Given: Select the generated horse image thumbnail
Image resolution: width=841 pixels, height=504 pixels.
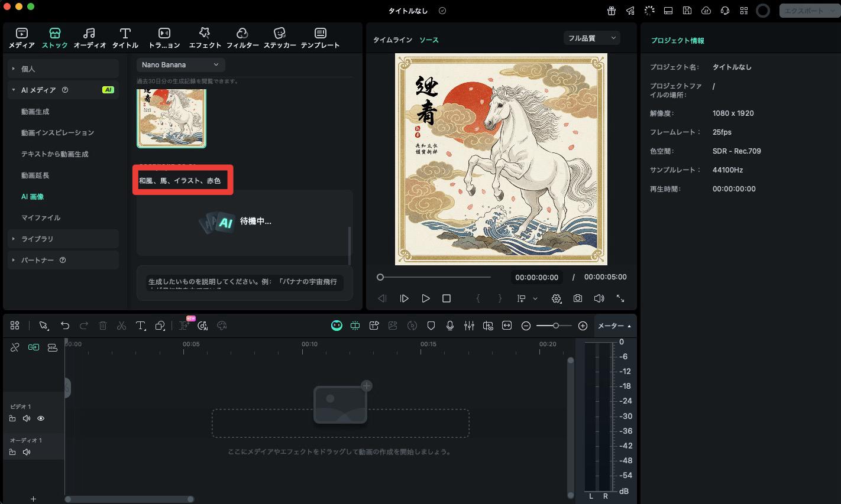Looking at the screenshot, I should click(172, 116).
